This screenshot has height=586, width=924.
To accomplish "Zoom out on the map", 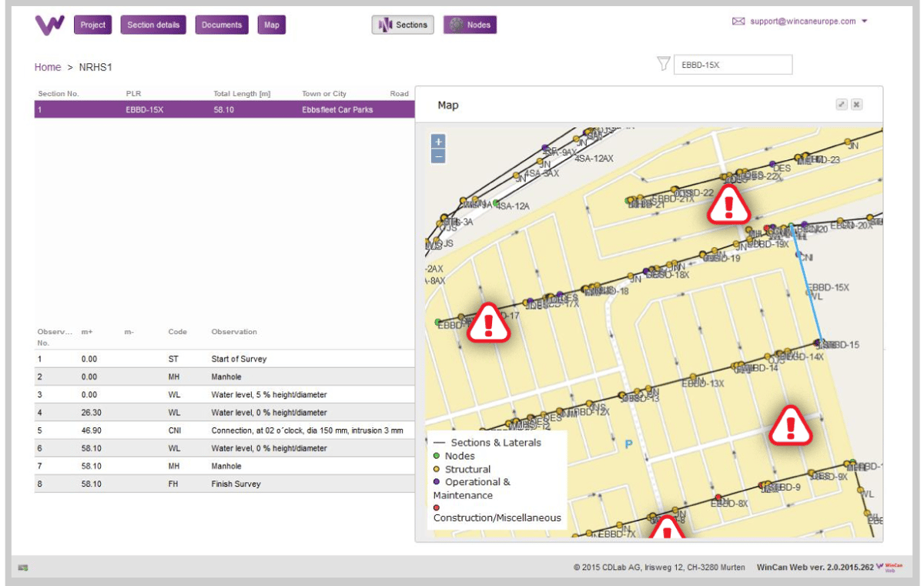I will [438, 156].
